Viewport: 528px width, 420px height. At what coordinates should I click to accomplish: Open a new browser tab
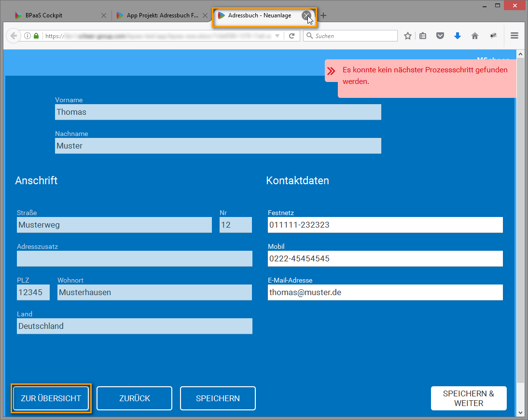click(x=323, y=15)
